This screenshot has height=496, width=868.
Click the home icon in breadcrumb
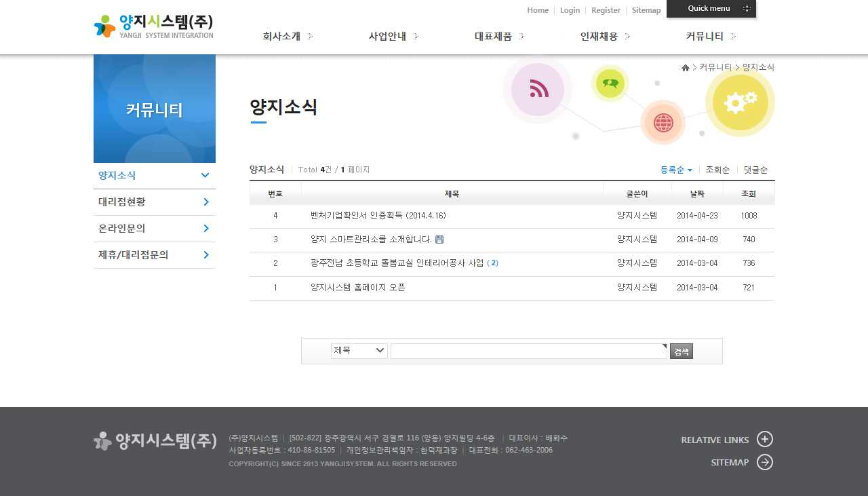686,68
